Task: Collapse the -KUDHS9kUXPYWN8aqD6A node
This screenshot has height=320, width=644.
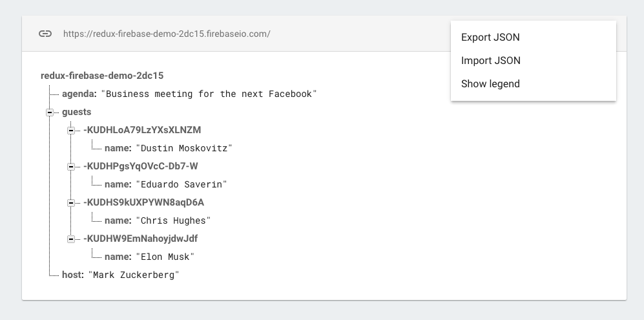Action: coord(71,203)
